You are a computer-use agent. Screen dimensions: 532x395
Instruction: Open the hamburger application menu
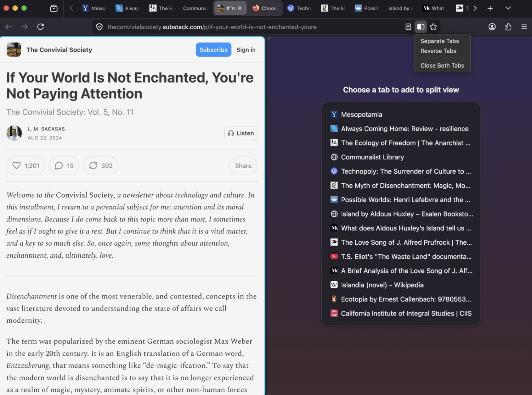524,27
